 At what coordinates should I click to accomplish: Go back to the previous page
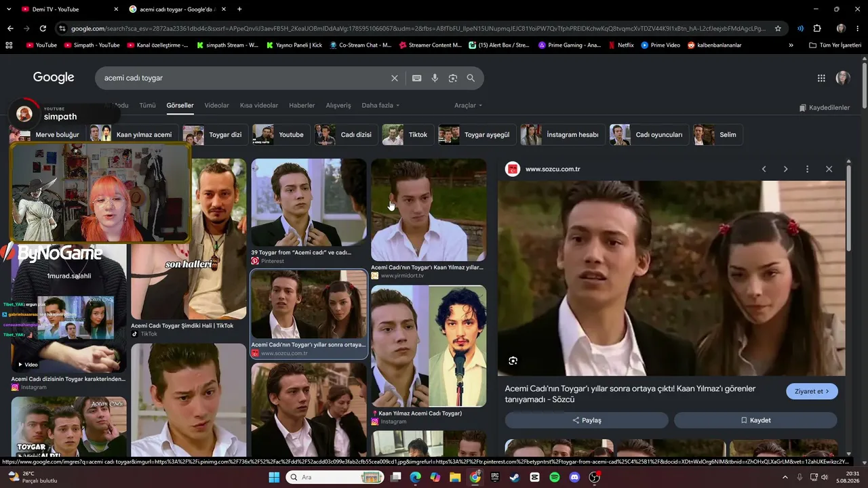click(x=10, y=28)
